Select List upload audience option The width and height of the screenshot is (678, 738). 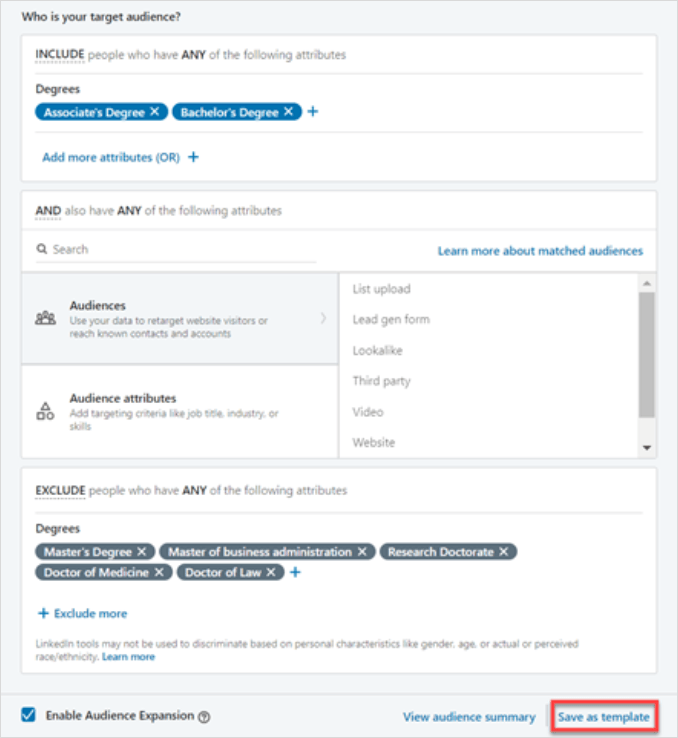point(382,289)
